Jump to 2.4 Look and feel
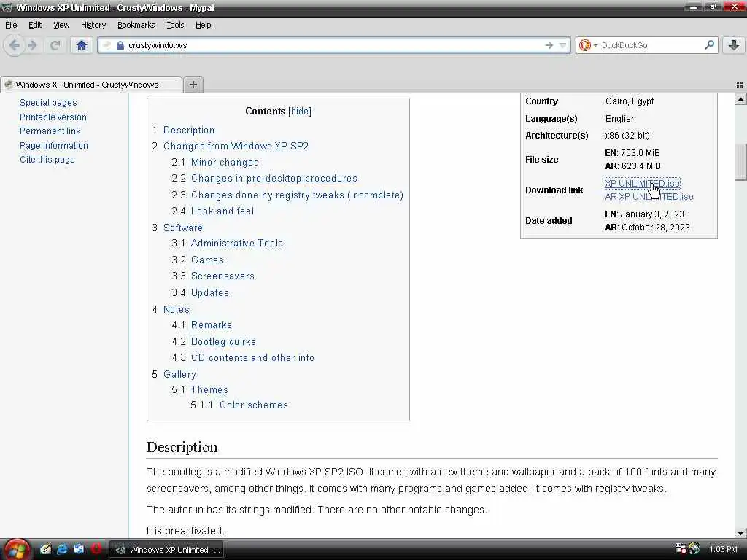 click(x=222, y=211)
